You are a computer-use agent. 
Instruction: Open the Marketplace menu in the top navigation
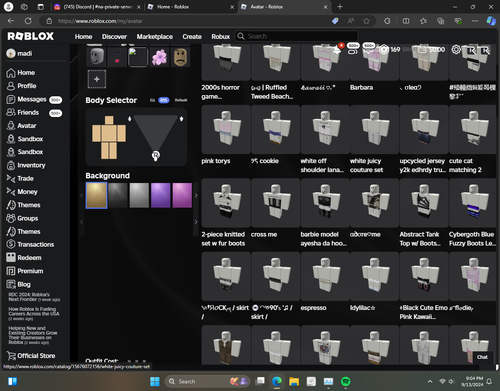pos(155,37)
